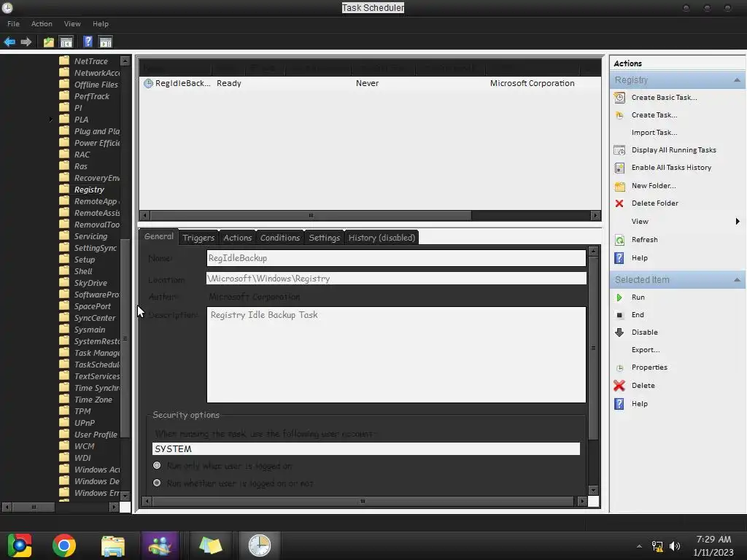The height and width of the screenshot is (560, 747).
Task: Click the Disable down-arrow icon
Action: pyautogui.click(x=619, y=332)
